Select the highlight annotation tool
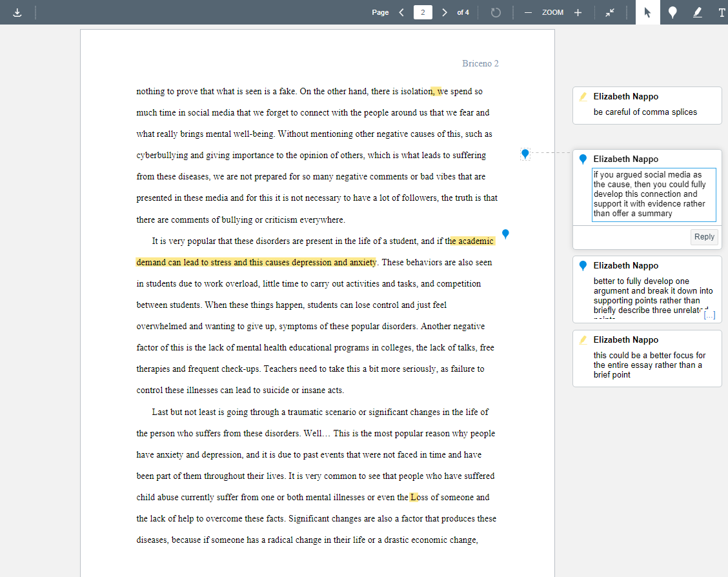 [697, 12]
